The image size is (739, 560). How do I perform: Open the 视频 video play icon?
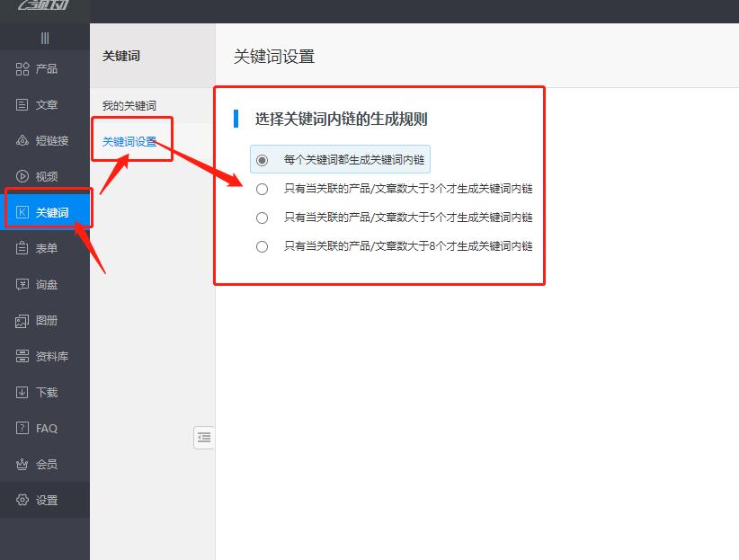(x=22, y=177)
